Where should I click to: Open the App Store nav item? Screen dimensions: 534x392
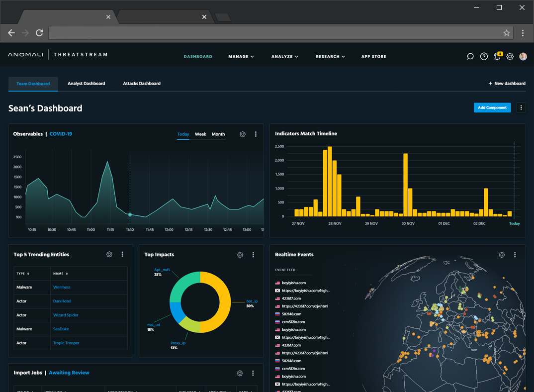pyautogui.click(x=373, y=57)
